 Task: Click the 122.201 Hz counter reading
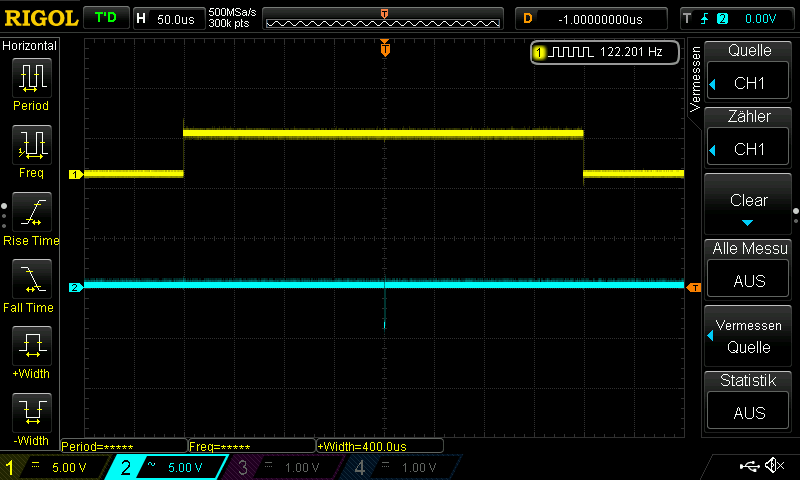[x=631, y=52]
